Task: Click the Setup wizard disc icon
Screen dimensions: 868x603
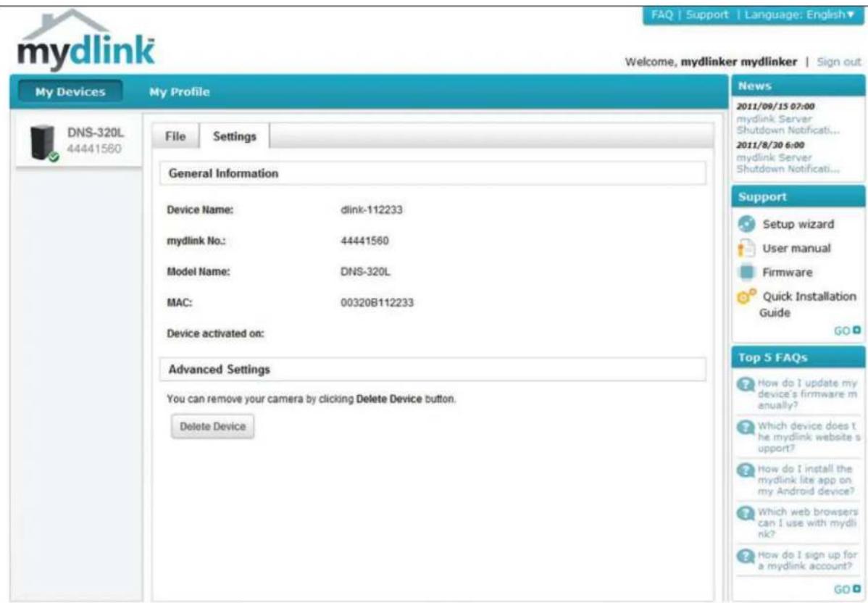Action: [x=746, y=224]
